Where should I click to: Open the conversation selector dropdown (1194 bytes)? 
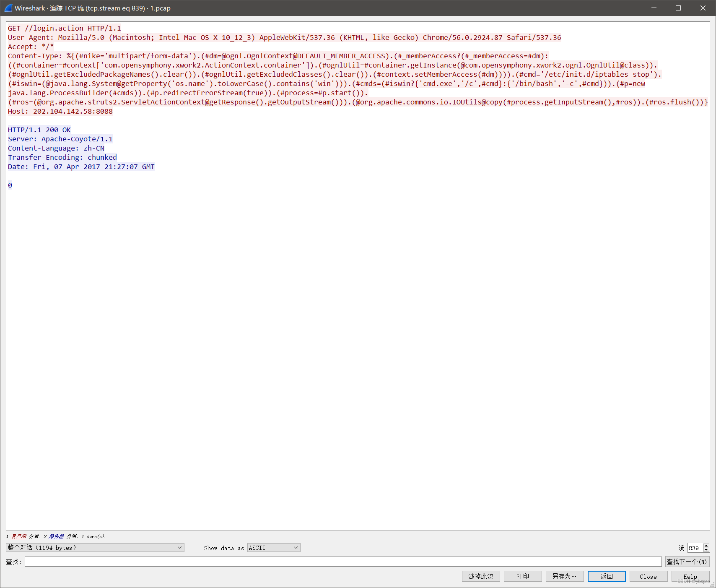[x=95, y=548]
